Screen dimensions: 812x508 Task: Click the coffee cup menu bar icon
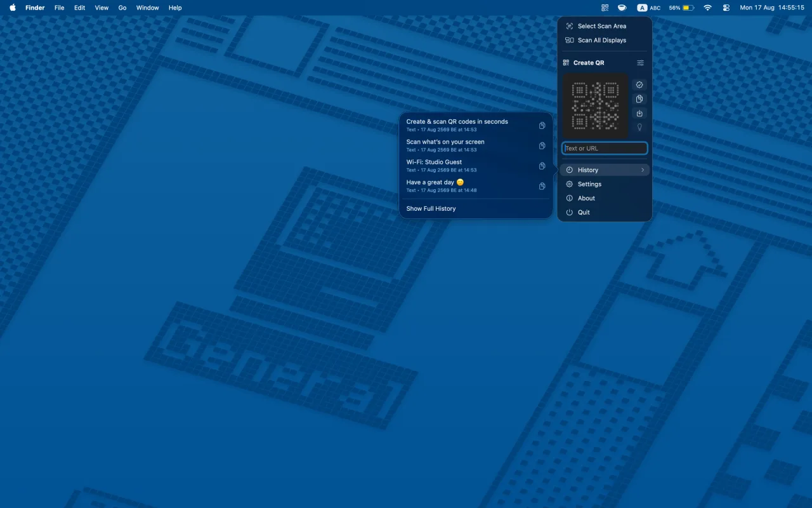(x=622, y=8)
